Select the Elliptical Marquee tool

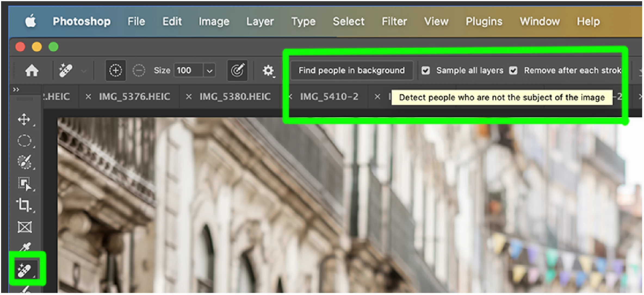(24, 141)
